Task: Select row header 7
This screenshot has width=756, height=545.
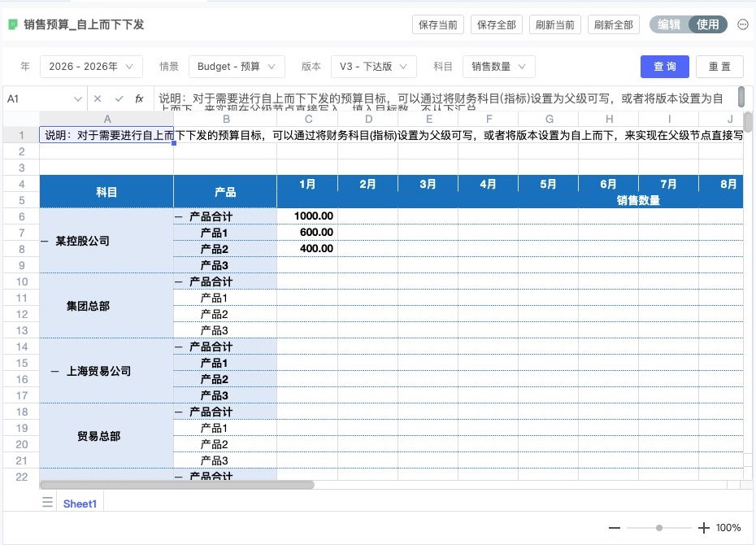Action: pyautogui.click(x=22, y=233)
